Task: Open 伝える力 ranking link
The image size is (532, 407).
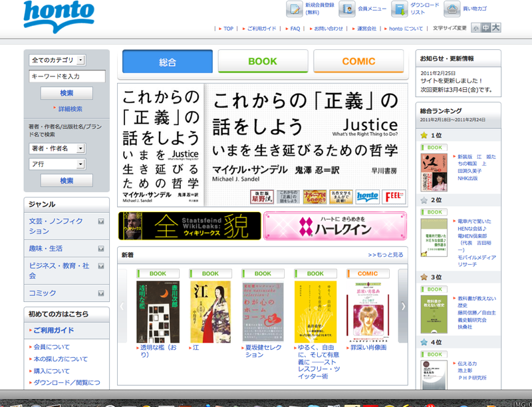Action: (467, 364)
